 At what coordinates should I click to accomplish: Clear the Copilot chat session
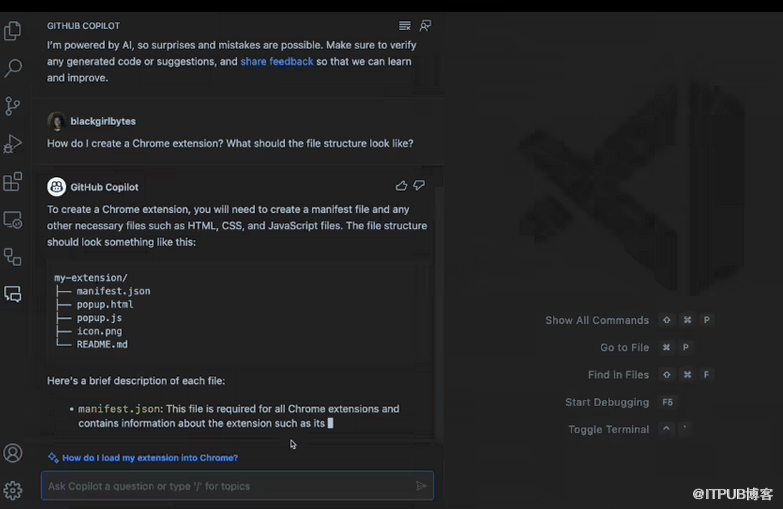tap(404, 26)
